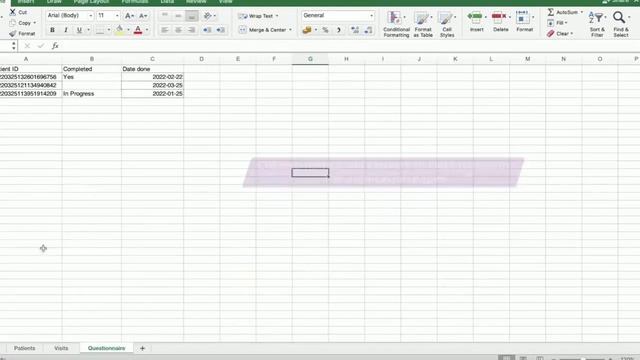The image size is (640, 360).
Task: Open Format as Table gallery
Action: [423, 24]
